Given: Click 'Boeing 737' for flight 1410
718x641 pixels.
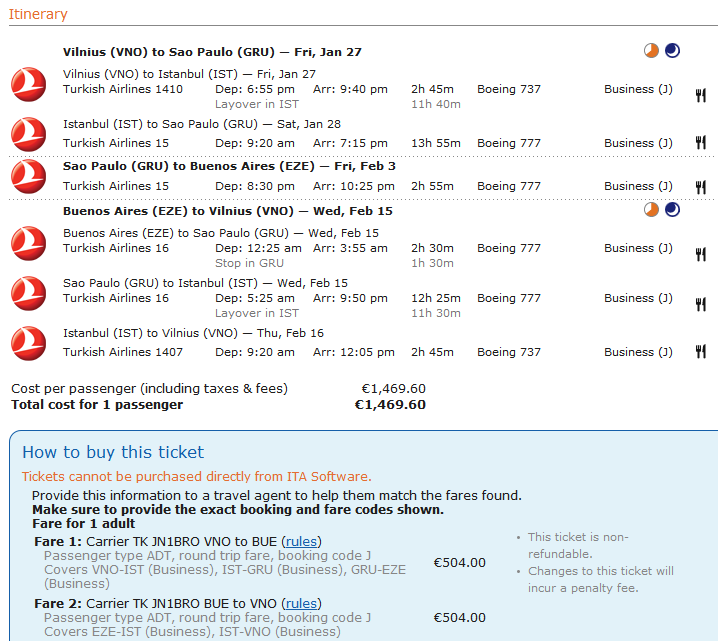Looking at the screenshot, I should (x=509, y=89).
